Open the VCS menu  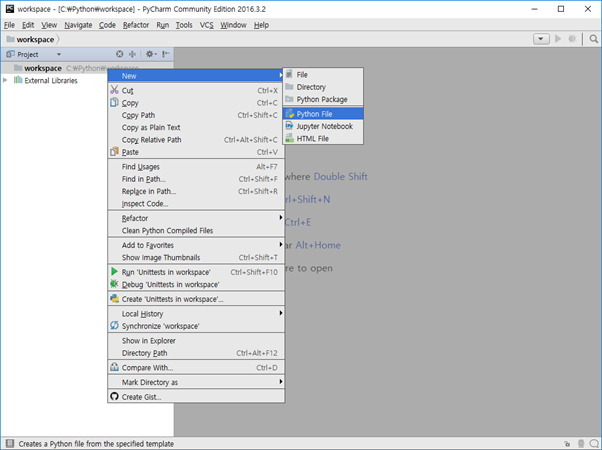pyautogui.click(x=206, y=25)
